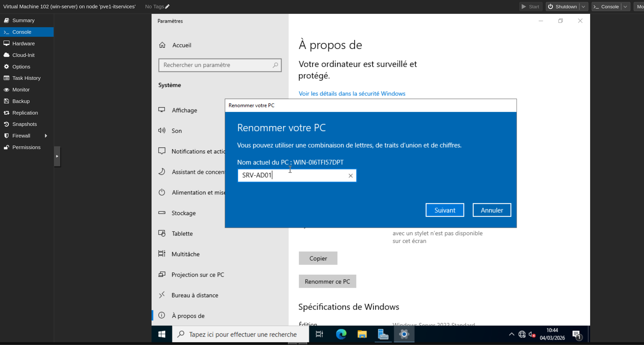Expand the collapsed noVNC side panel

click(57, 156)
